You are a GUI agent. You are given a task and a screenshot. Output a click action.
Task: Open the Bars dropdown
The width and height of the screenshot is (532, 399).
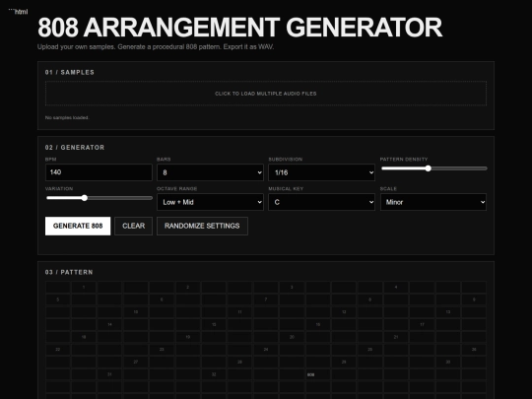click(x=210, y=172)
